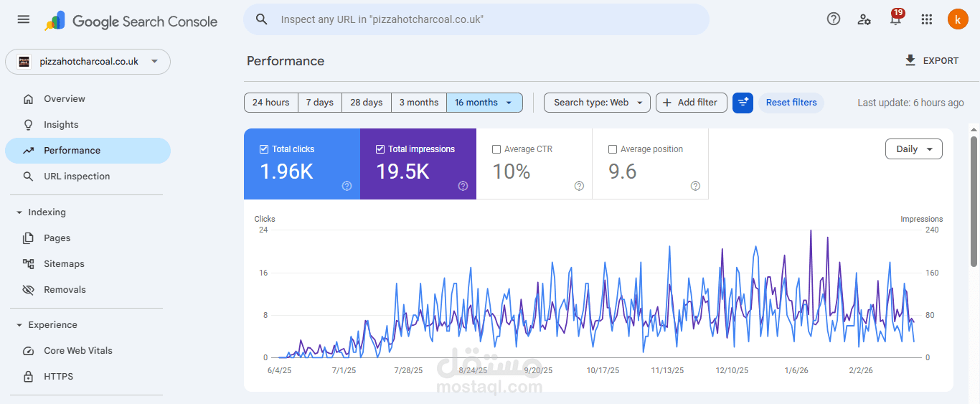Enable the Average position checkbox
The image size is (980, 404).
coord(613,149)
